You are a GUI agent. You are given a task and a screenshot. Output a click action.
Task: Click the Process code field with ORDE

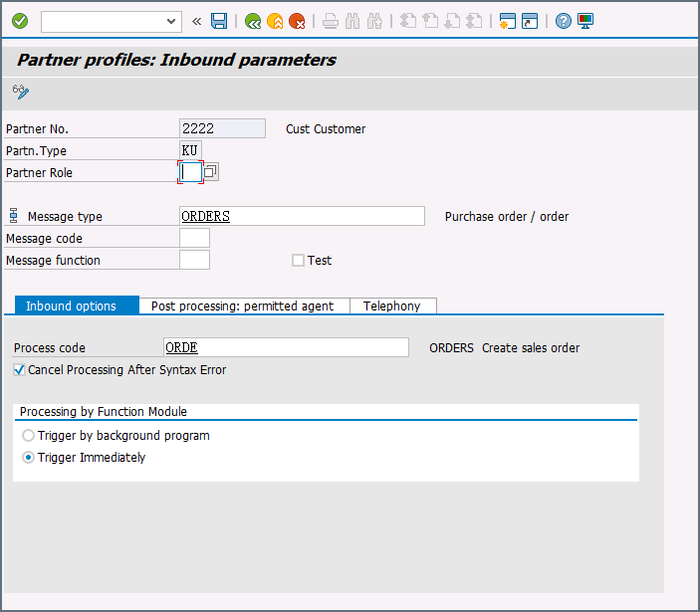click(x=286, y=347)
